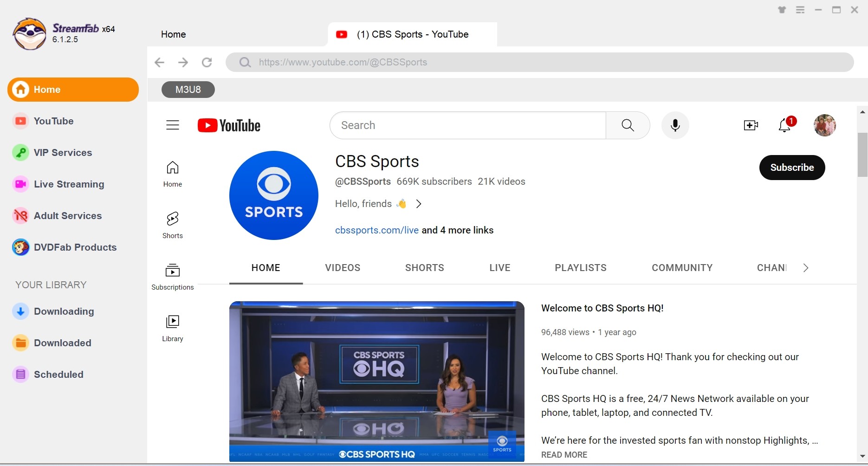This screenshot has height=466, width=868.
Task: Select the SHORTS tab
Action: click(x=425, y=268)
